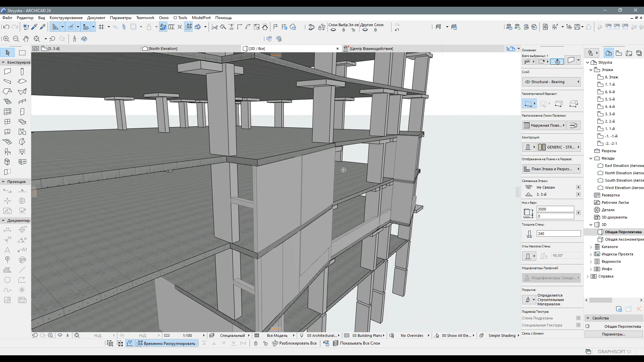Click the navigator horizontal scrollbar
The height and width of the screenshot is (362, 644).
pos(601,300)
